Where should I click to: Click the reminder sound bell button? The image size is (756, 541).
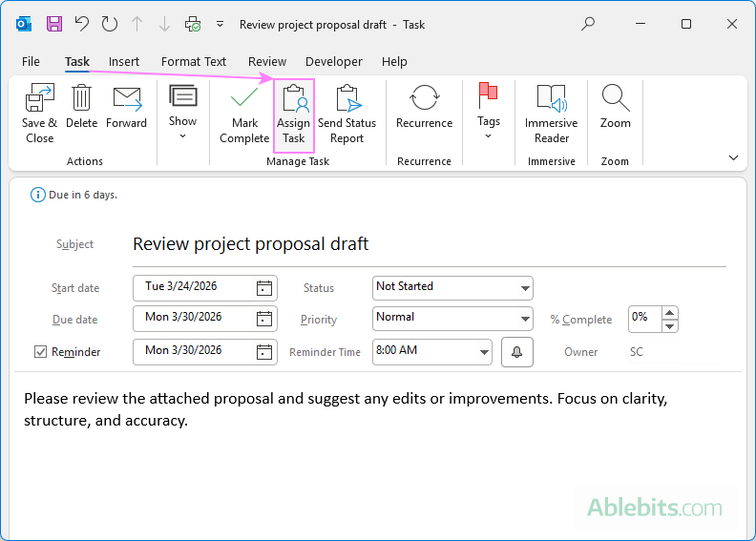tap(516, 352)
